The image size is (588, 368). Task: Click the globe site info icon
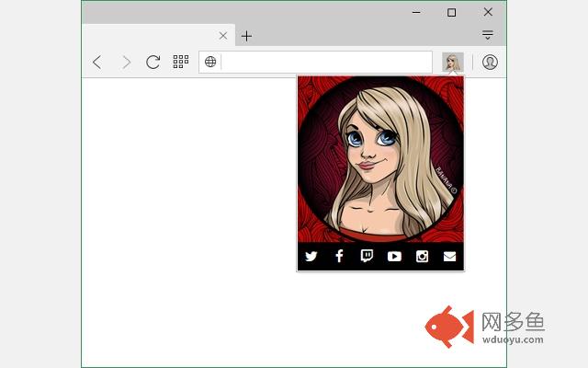click(x=210, y=62)
